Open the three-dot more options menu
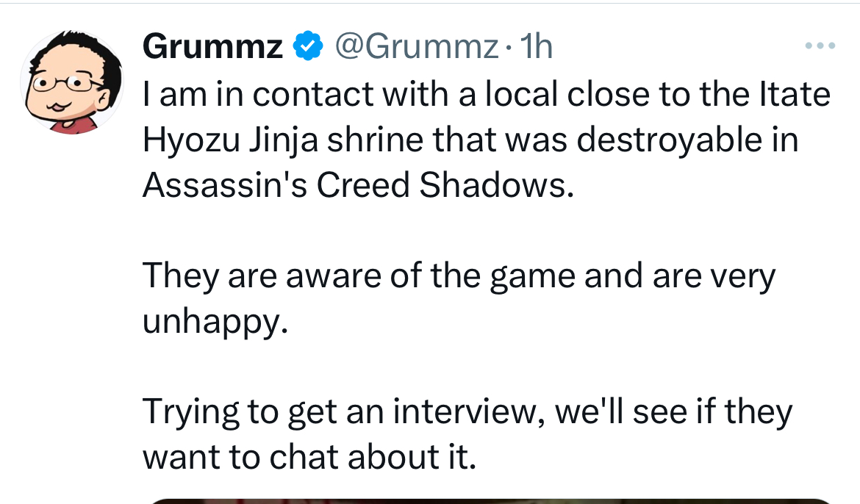 tap(820, 46)
